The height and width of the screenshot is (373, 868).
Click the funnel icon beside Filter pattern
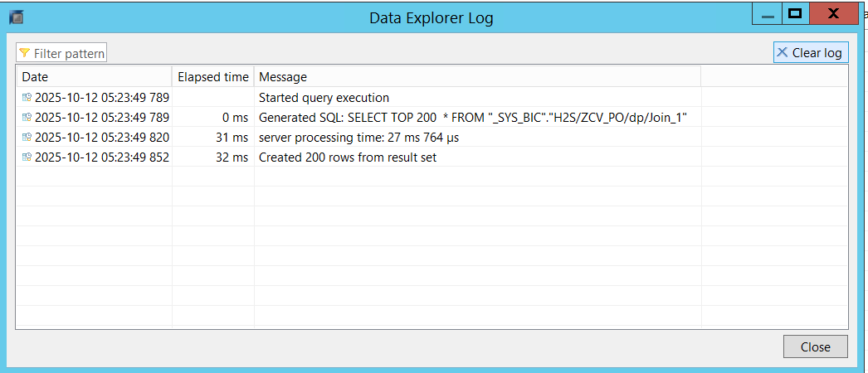click(x=24, y=53)
